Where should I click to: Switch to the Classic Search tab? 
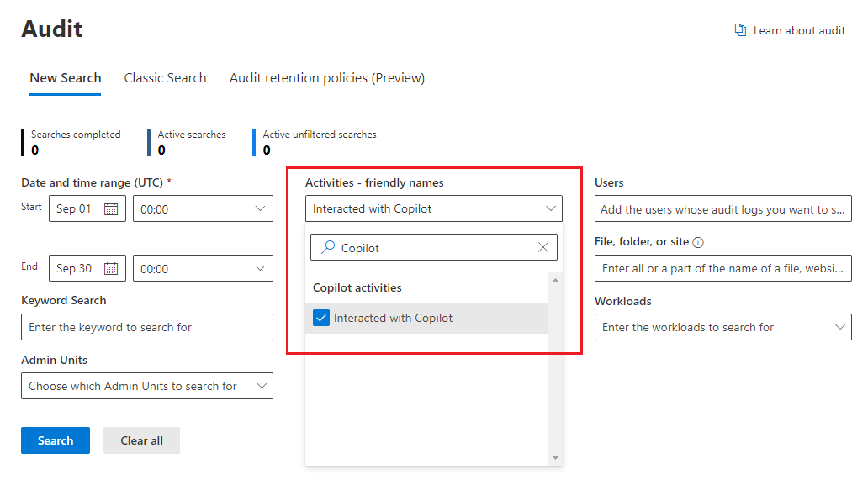[x=165, y=78]
